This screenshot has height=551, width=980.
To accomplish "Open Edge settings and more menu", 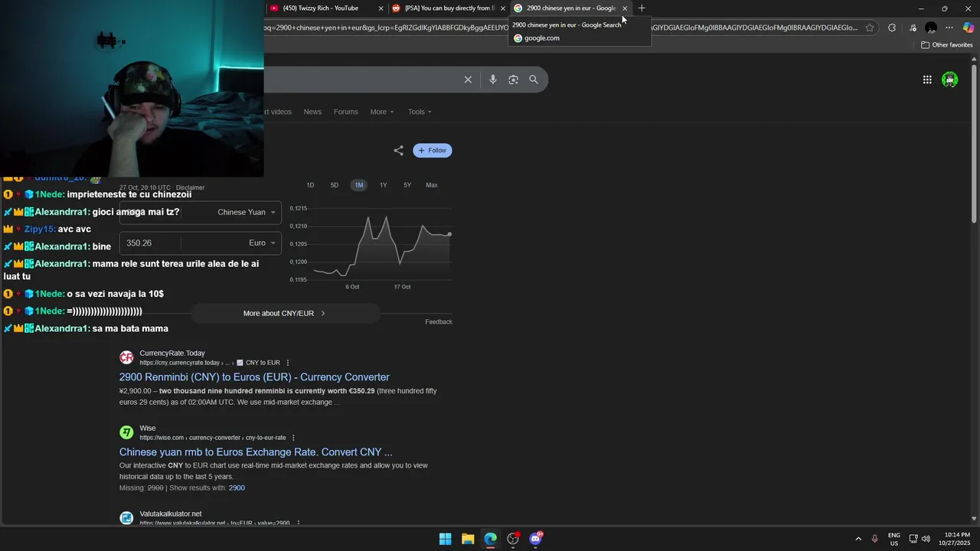I will point(949,28).
